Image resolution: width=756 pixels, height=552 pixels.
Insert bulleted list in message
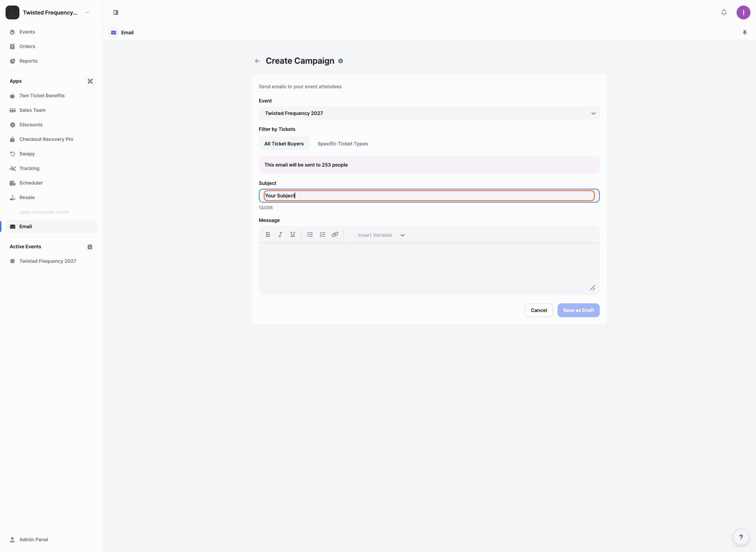[310, 234]
